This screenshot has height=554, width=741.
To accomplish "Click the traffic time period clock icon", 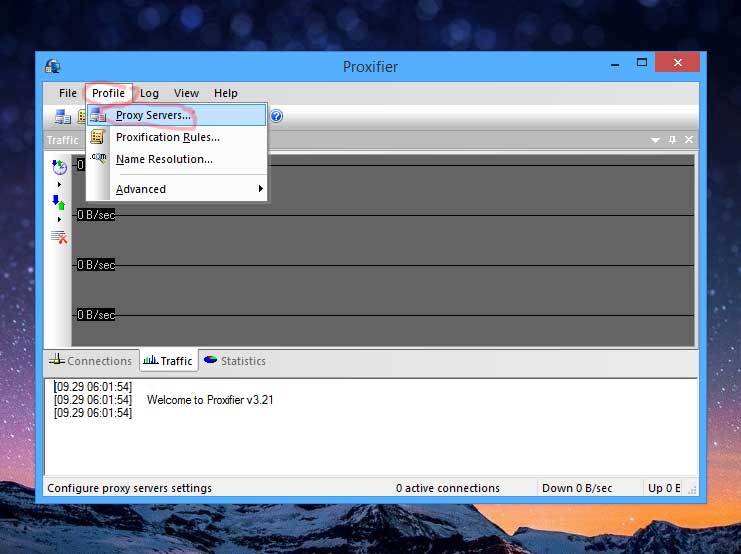I will 60,167.
